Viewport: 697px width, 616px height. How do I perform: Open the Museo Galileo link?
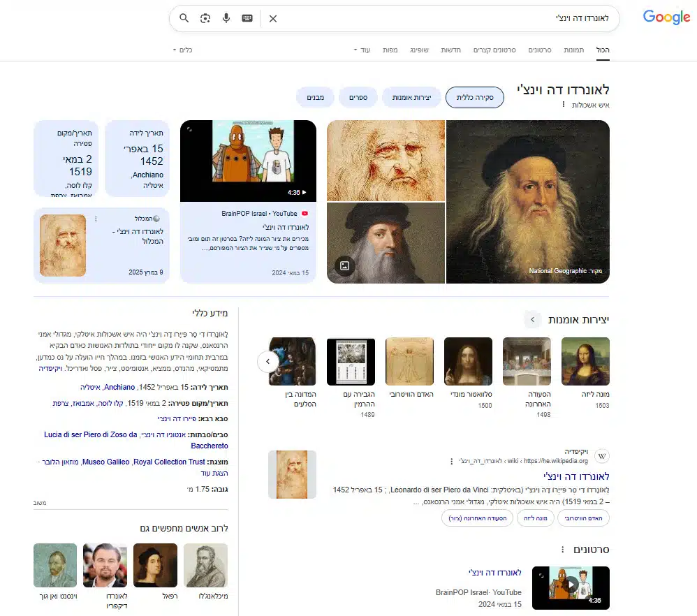click(105, 462)
